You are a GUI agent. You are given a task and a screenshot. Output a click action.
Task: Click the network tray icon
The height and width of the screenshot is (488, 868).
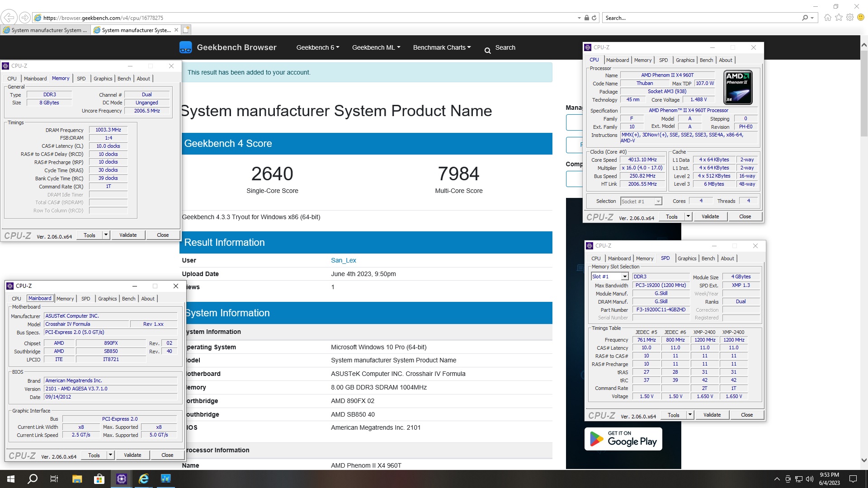(799, 479)
